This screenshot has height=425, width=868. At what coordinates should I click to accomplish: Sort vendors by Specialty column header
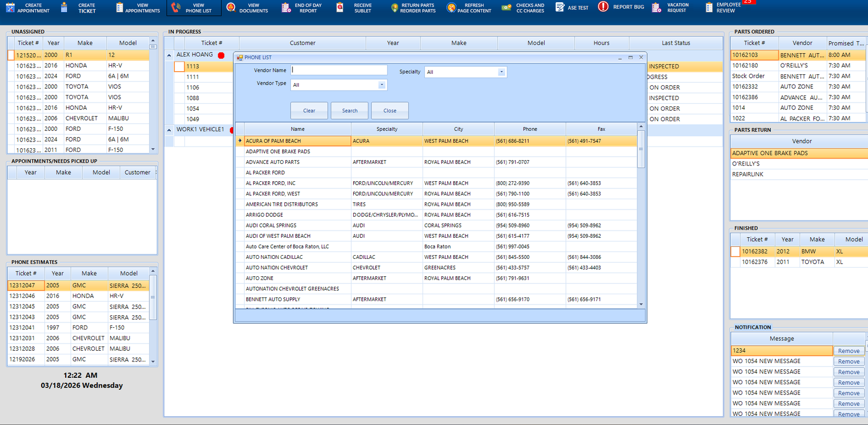[x=387, y=129]
